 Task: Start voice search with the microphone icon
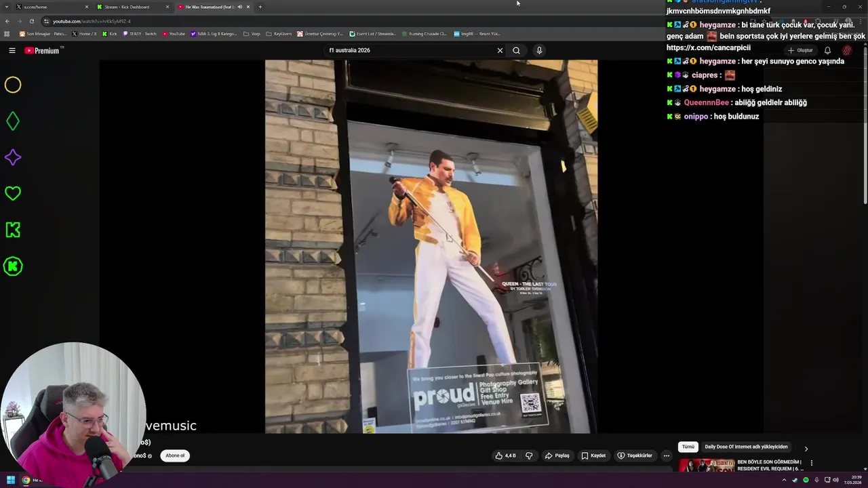(x=539, y=50)
